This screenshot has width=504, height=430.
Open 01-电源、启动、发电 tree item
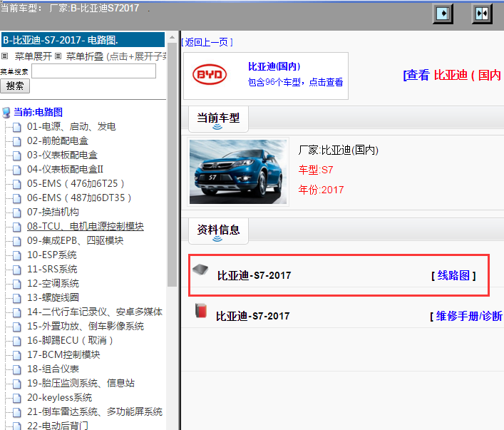[x=71, y=127]
